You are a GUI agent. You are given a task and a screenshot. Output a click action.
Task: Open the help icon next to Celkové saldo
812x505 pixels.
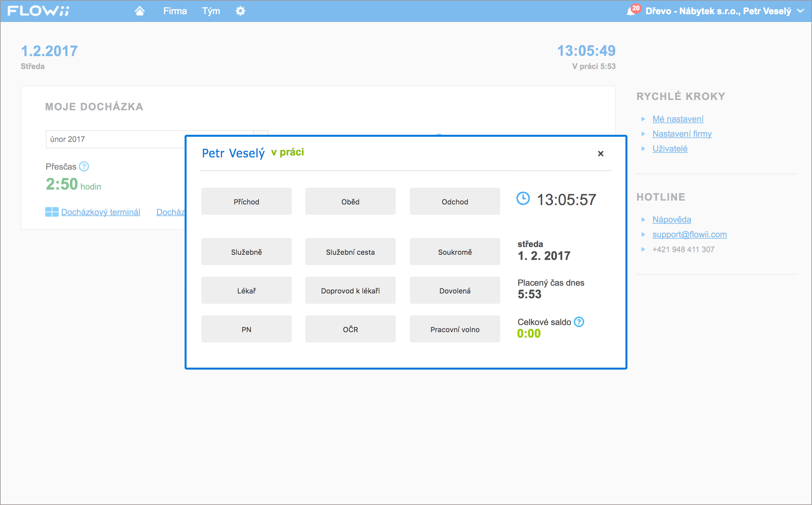(x=579, y=322)
